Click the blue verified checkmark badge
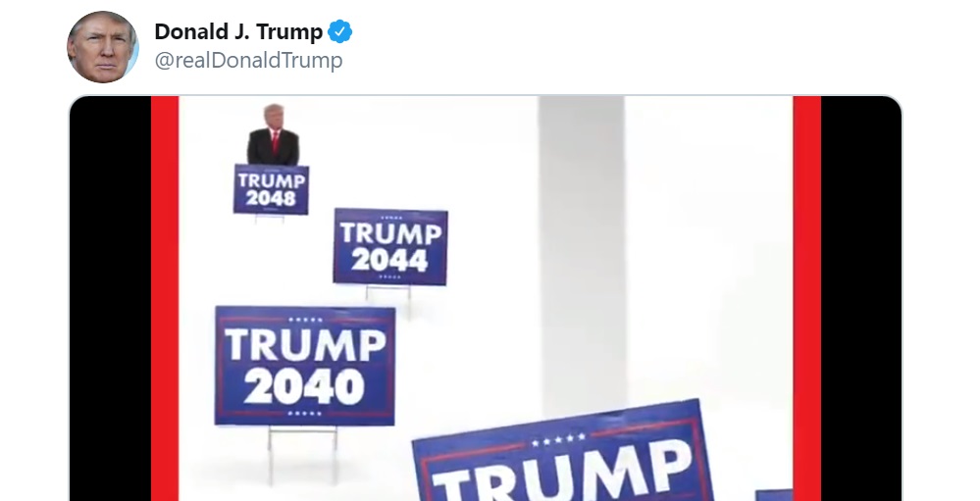This screenshot has height=501, width=980. pos(340,31)
